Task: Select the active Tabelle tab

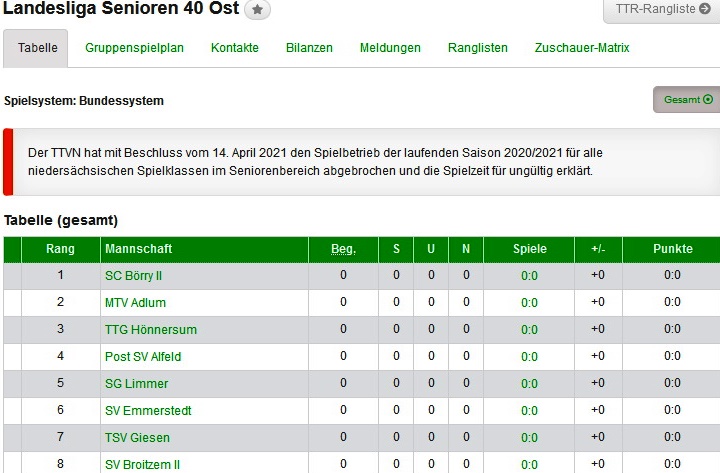Action: [x=38, y=48]
